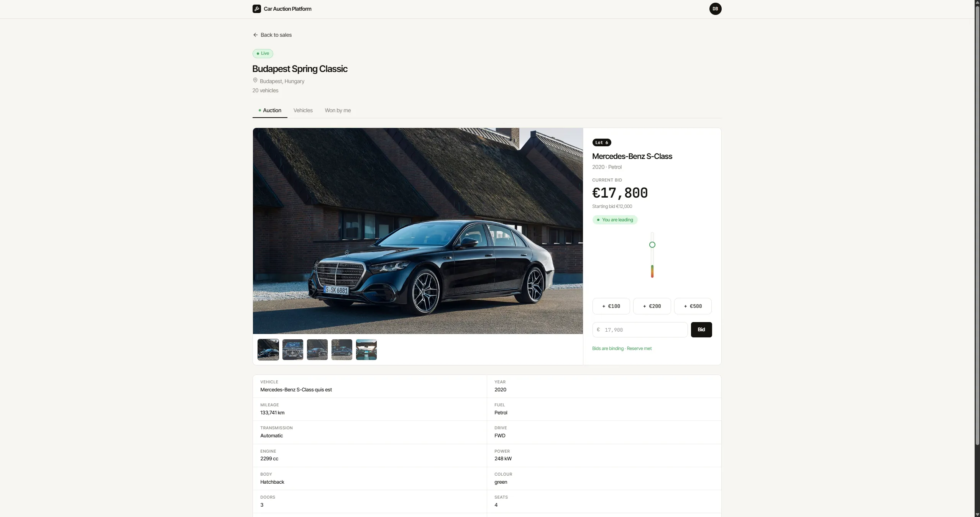Click the black Bid button
Viewport: 980px width, 517px height.
tap(701, 330)
